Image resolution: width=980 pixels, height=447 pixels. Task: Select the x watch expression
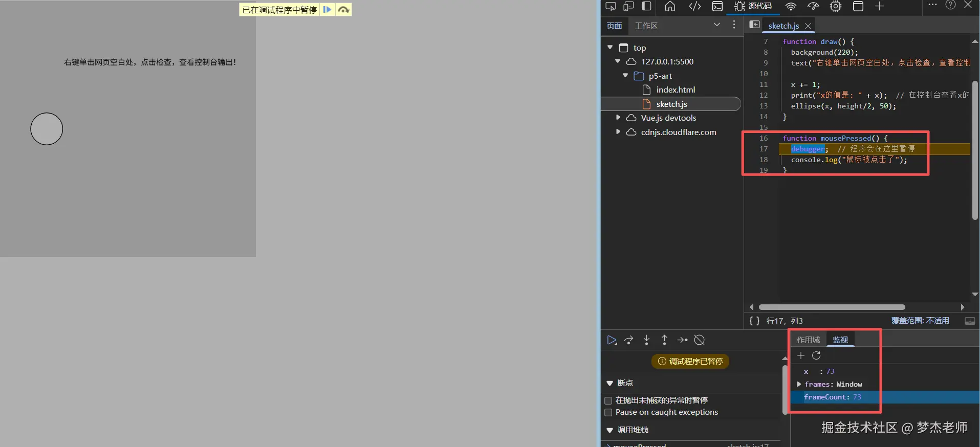[885, 371]
